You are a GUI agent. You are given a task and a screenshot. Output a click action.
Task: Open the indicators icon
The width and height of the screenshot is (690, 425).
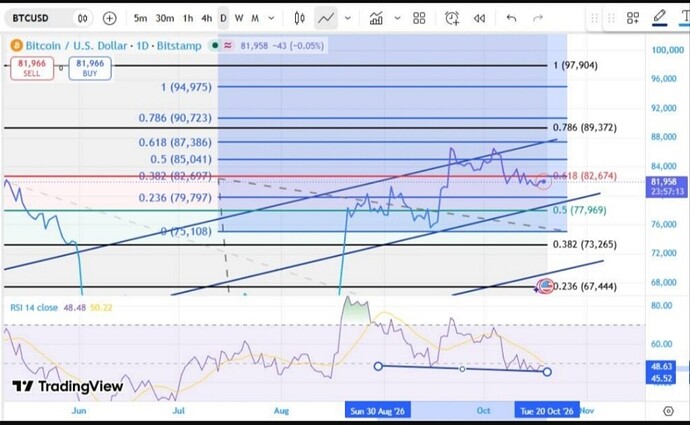376,18
